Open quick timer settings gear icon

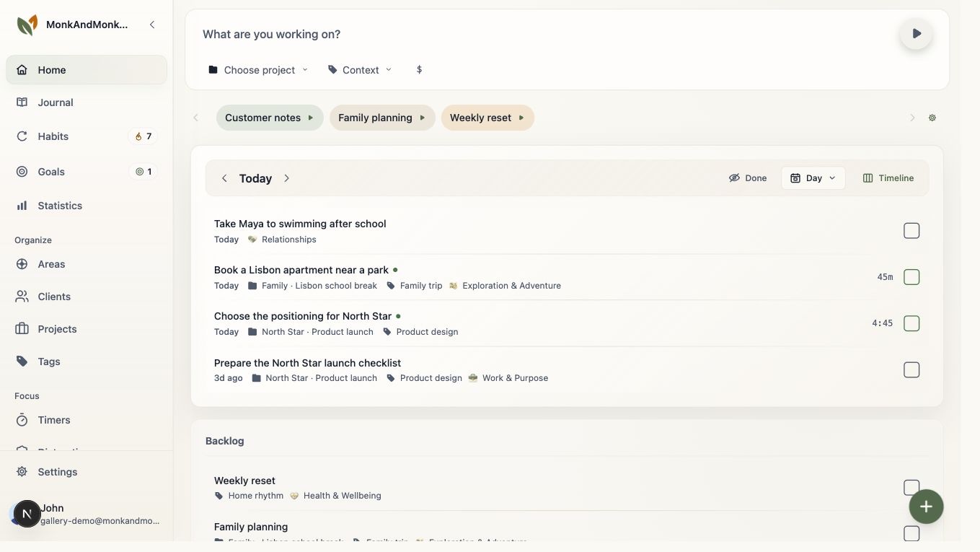click(x=932, y=118)
